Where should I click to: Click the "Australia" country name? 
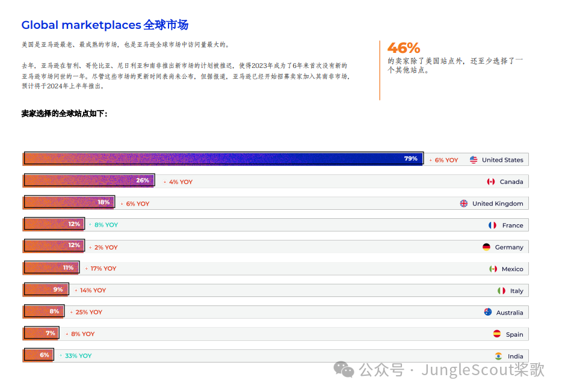tap(510, 313)
